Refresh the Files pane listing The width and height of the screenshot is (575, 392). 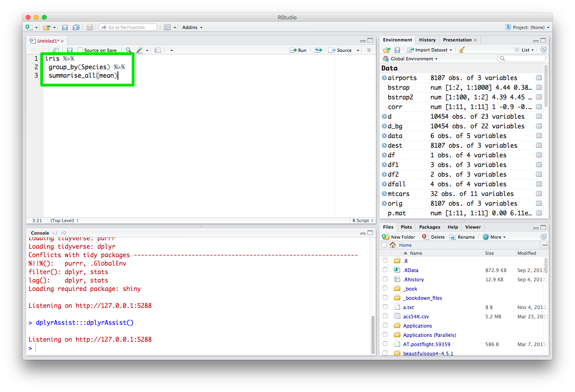[543, 237]
